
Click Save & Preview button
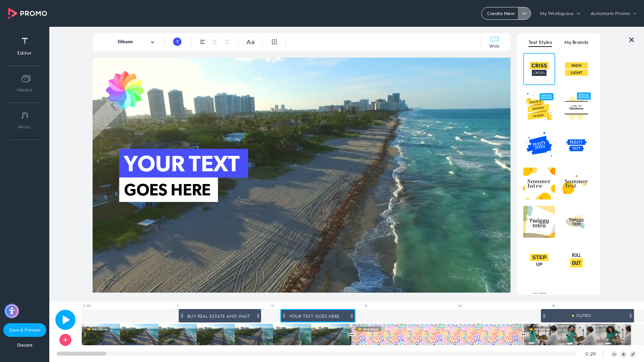[25, 330]
